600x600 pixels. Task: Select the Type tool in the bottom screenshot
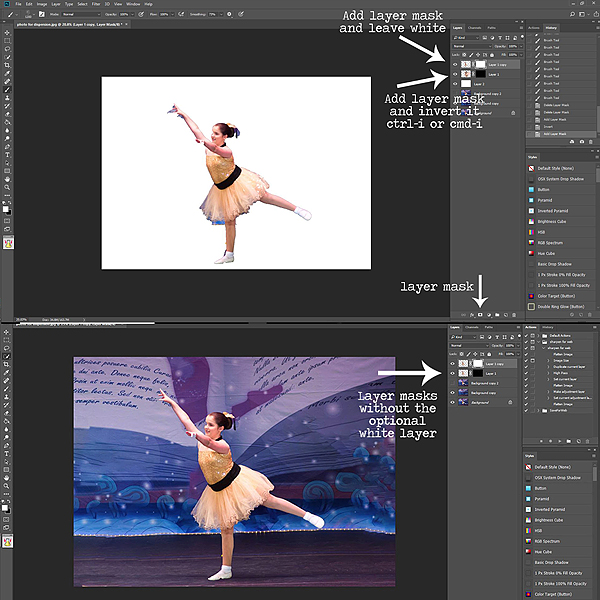[7, 453]
